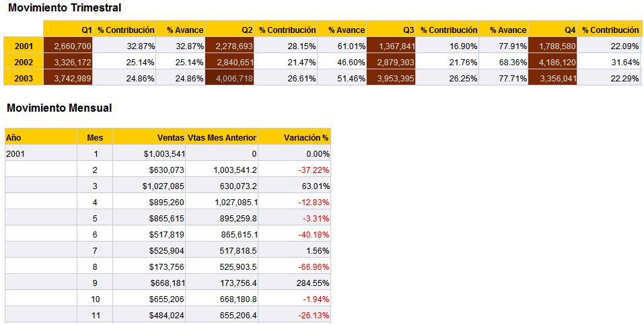Click the 4,186,120 Q4 value cell
Image resolution: width=644 pixels, height=325 pixels.
click(x=552, y=62)
